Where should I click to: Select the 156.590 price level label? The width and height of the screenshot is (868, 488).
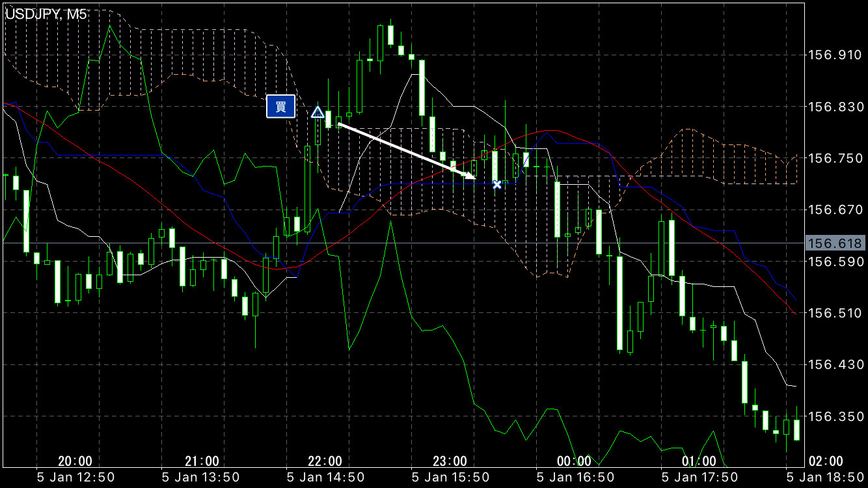coord(834,262)
